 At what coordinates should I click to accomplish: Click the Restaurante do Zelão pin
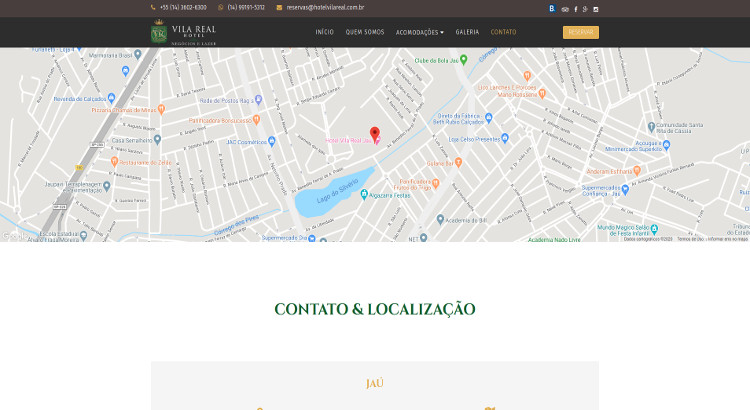click(x=114, y=162)
